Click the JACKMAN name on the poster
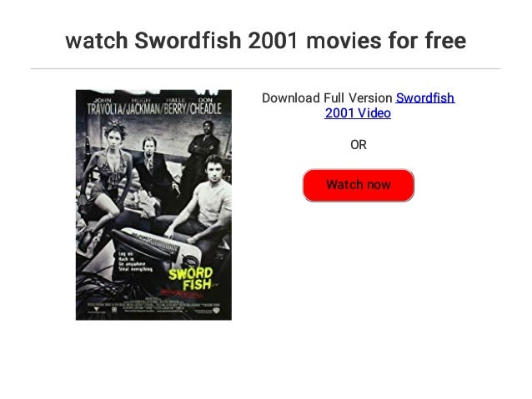The image size is (532, 399). (143, 109)
